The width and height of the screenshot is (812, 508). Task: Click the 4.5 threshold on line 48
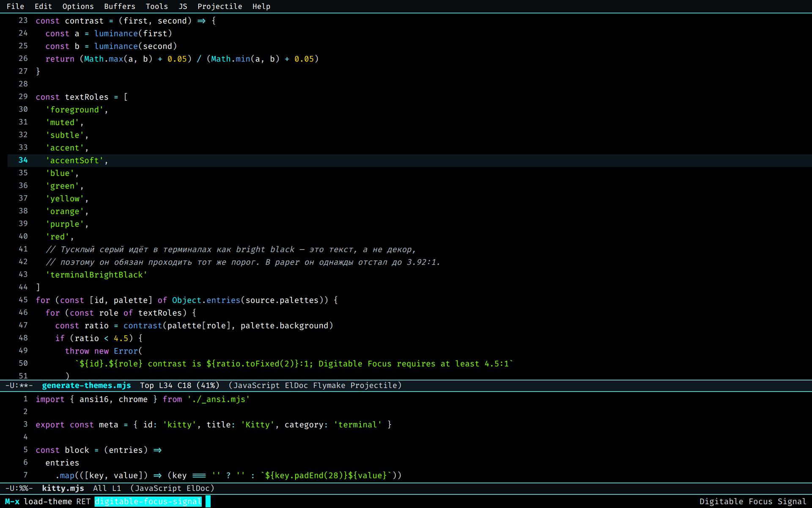121,338
